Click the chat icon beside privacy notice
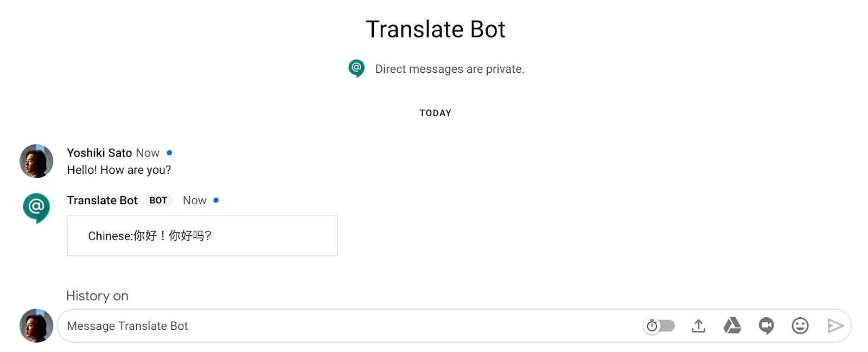The width and height of the screenshot is (868, 352). click(356, 68)
